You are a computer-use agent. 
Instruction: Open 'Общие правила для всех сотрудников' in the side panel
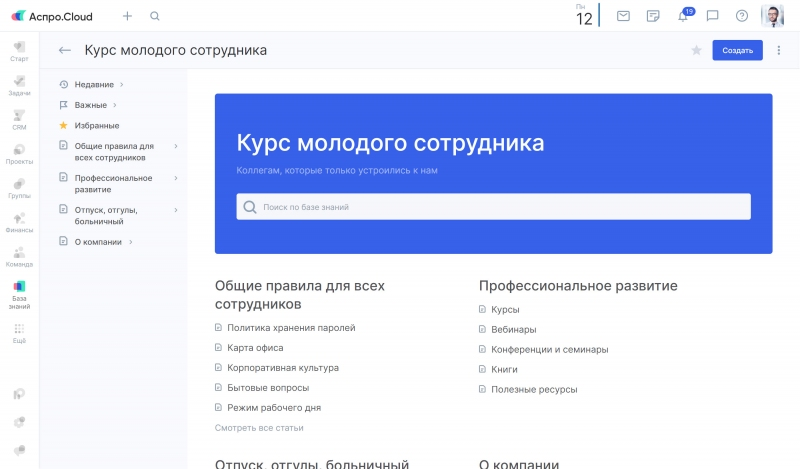pyautogui.click(x=114, y=152)
